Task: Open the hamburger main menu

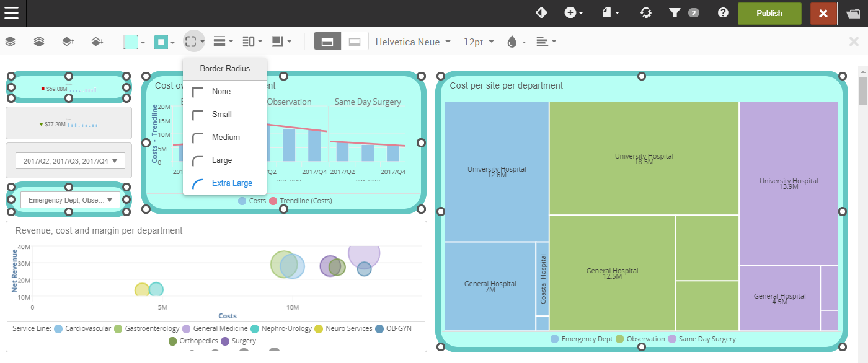Action: point(11,13)
